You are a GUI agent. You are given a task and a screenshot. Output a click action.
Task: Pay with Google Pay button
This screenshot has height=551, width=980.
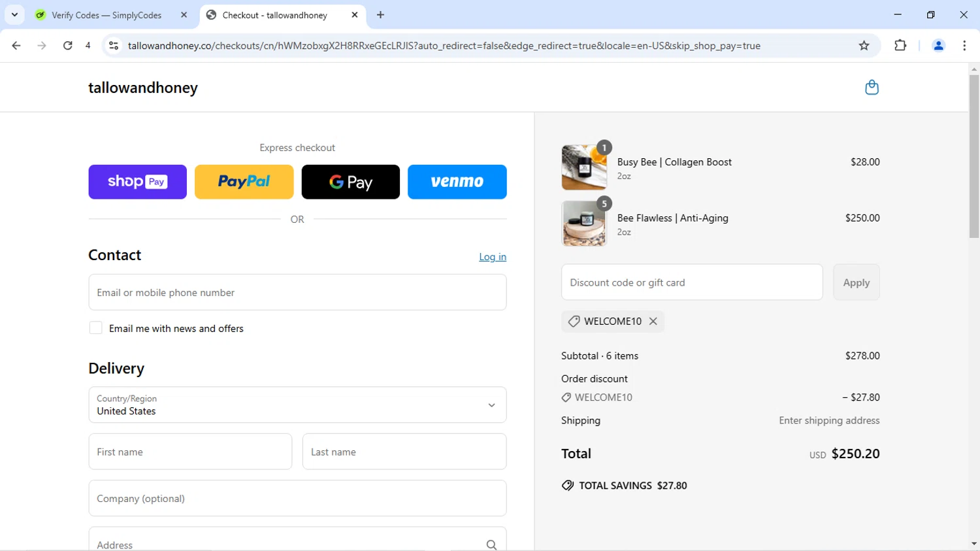pos(351,182)
